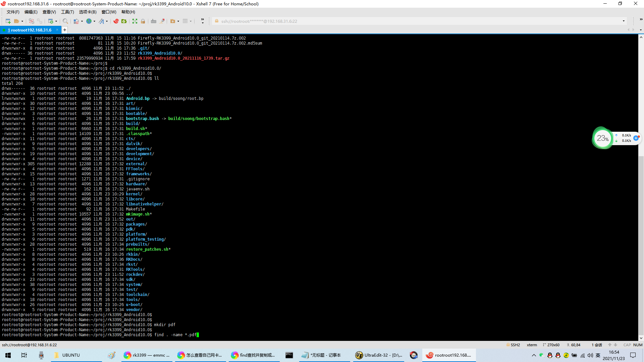This screenshot has height=362, width=644.
Task: Switch to rk3399 — emmc browser window
Action: pos(147,355)
